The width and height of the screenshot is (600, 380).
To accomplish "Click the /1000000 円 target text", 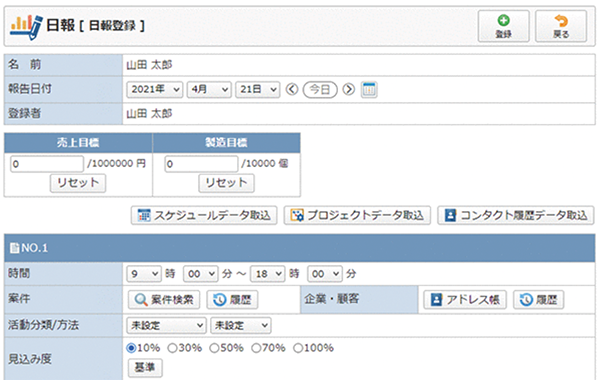I will 116,164.
